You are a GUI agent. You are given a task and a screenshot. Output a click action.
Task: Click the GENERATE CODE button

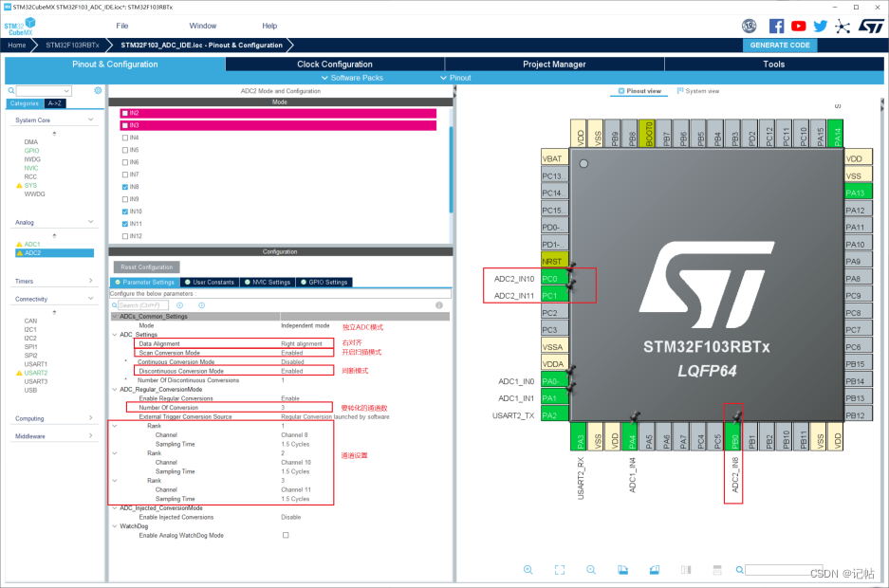click(x=780, y=45)
